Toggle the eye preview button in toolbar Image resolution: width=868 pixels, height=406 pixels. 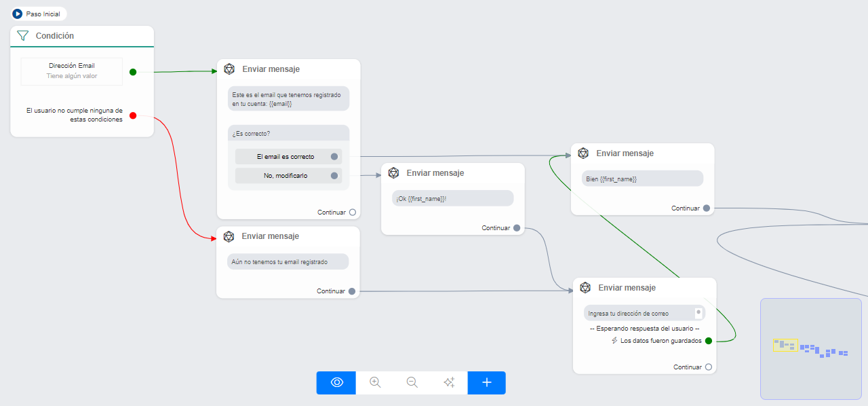336,383
